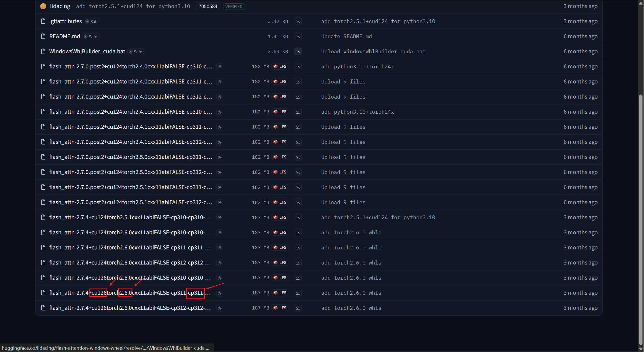Click the VERIFIED commit badge
Viewport: 644px width, 352px height.
point(234,7)
